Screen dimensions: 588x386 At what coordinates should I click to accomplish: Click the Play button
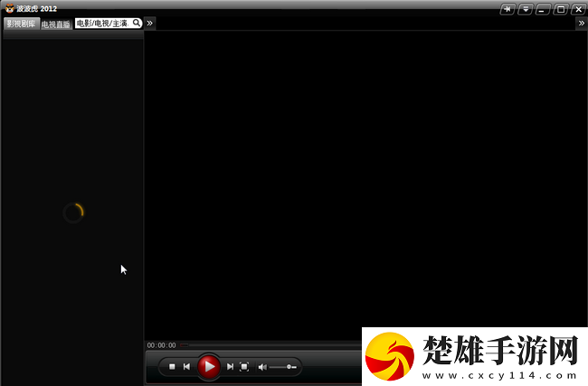[209, 366]
